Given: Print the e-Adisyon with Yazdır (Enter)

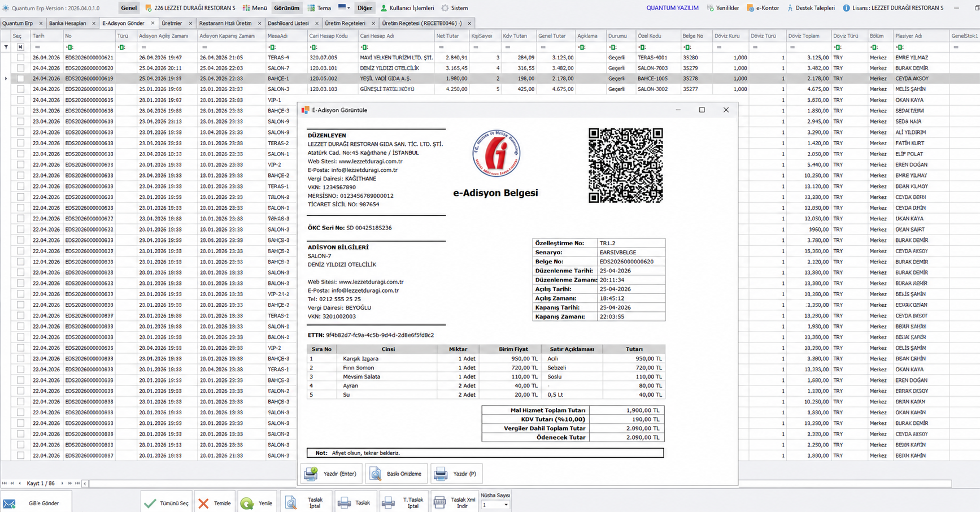Looking at the screenshot, I should click(x=330, y=474).
